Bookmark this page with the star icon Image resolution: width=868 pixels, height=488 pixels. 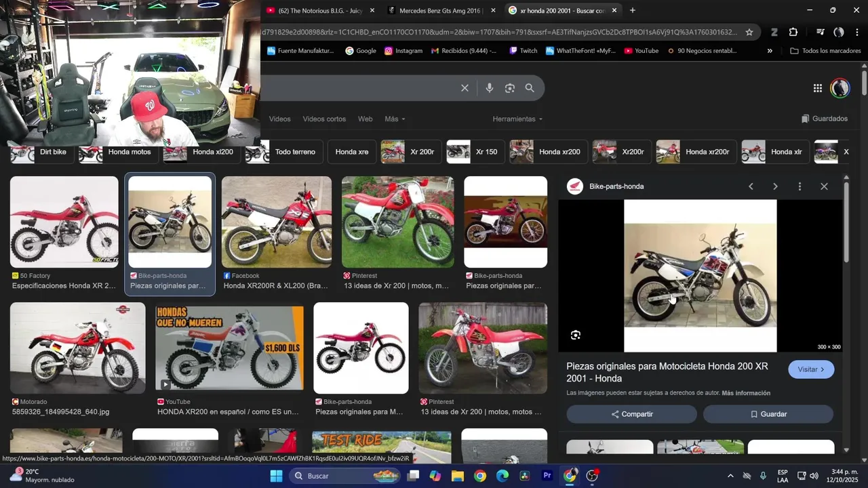[x=749, y=32]
